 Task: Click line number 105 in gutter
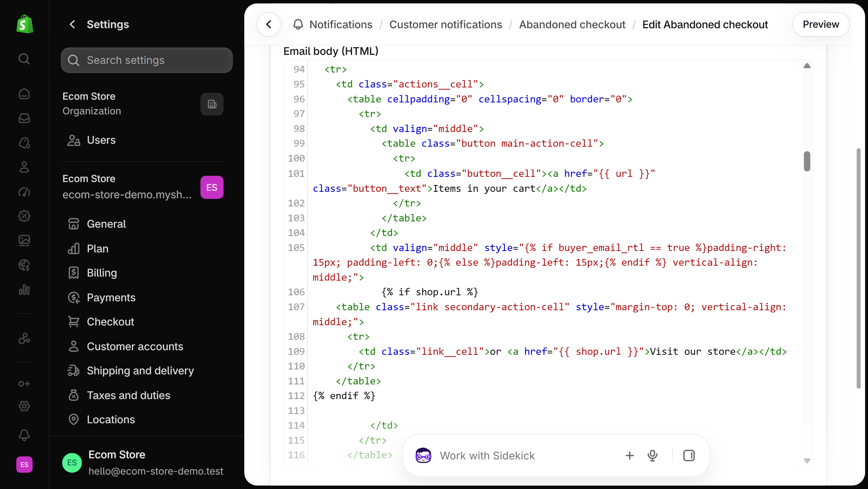(x=296, y=247)
